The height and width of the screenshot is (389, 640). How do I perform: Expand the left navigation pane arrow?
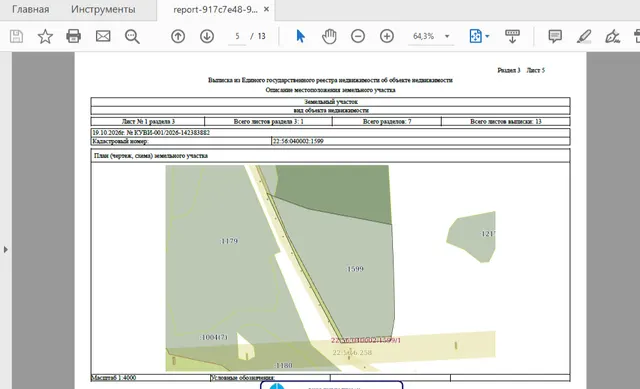tap(5, 249)
